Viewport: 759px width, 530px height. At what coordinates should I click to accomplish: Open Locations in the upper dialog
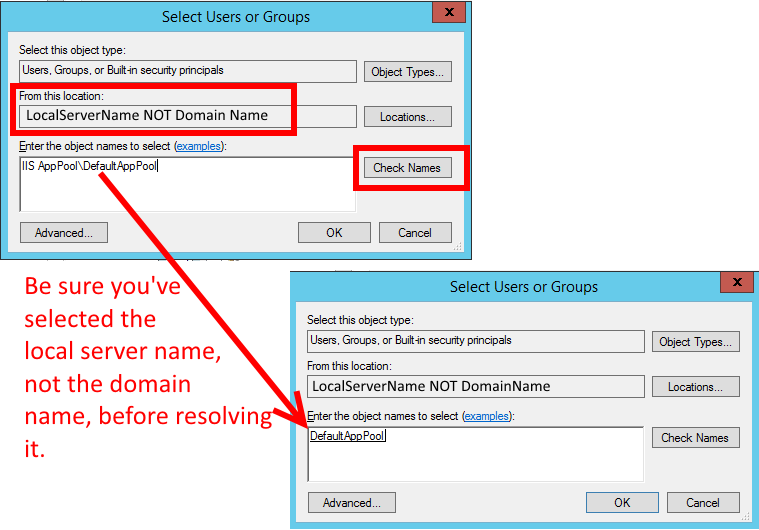(408, 117)
